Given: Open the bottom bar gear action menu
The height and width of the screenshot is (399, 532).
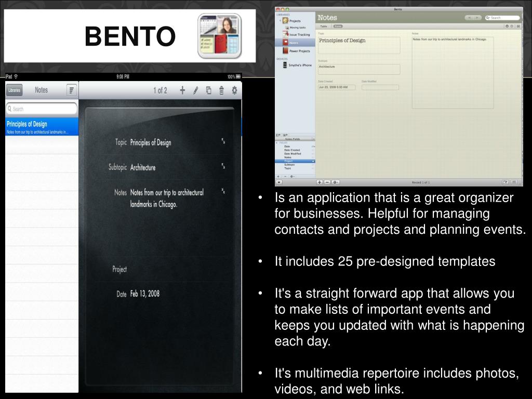Looking at the screenshot, I should coord(335,182).
